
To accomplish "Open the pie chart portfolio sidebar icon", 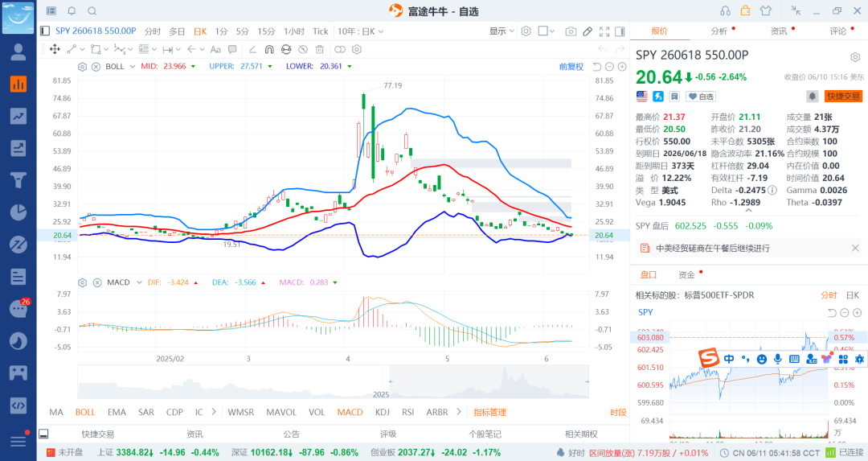I will pyautogui.click(x=18, y=212).
